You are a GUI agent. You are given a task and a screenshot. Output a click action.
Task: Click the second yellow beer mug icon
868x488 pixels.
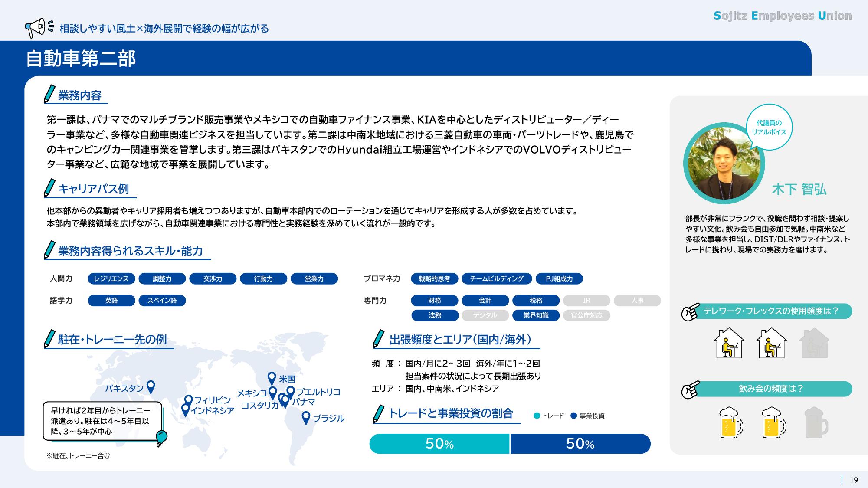[773, 422]
